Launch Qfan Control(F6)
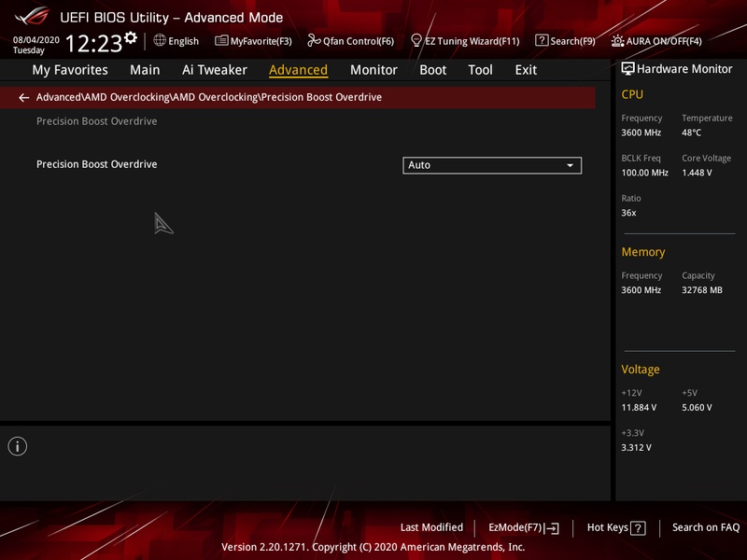Image resolution: width=747 pixels, height=560 pixels. pos(351,41)
